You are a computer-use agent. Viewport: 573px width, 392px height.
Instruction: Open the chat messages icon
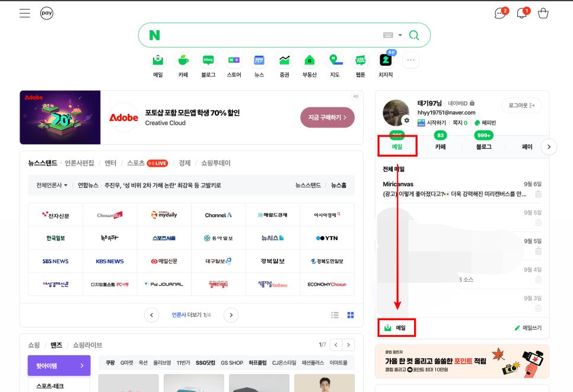500,13
